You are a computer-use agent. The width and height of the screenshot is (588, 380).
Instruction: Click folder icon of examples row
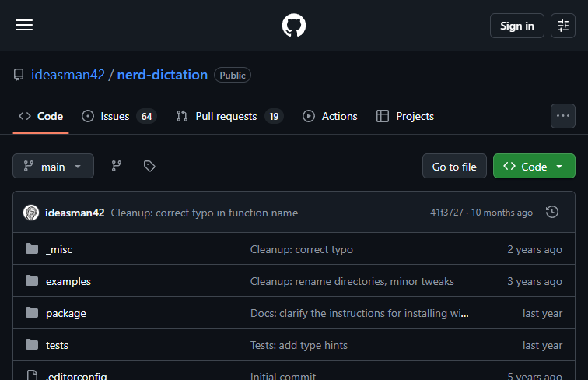(x=32, y=280)
